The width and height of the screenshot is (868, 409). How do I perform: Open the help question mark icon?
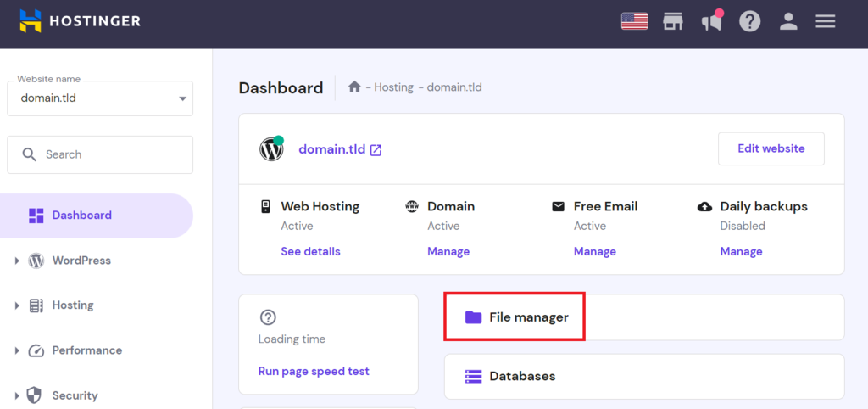[x=750, y=21]
